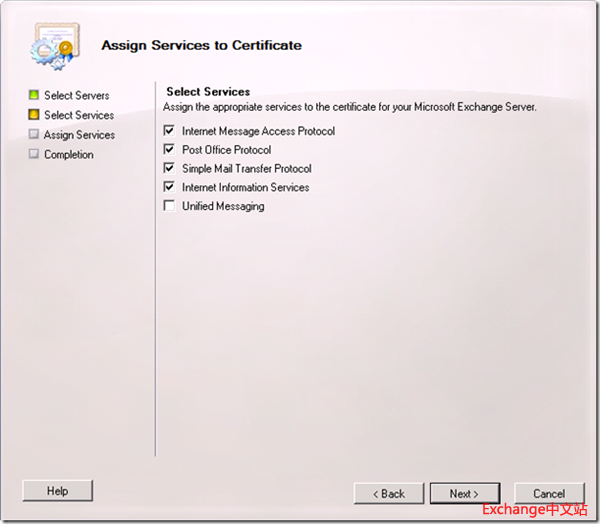Open the Assign Services step in sidebar

click(79, 135)
